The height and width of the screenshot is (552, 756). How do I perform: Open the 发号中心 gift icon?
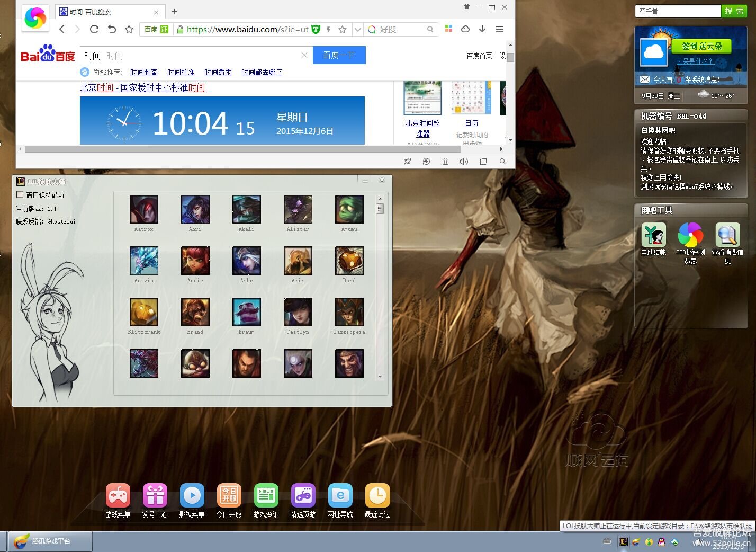(155, 496)
